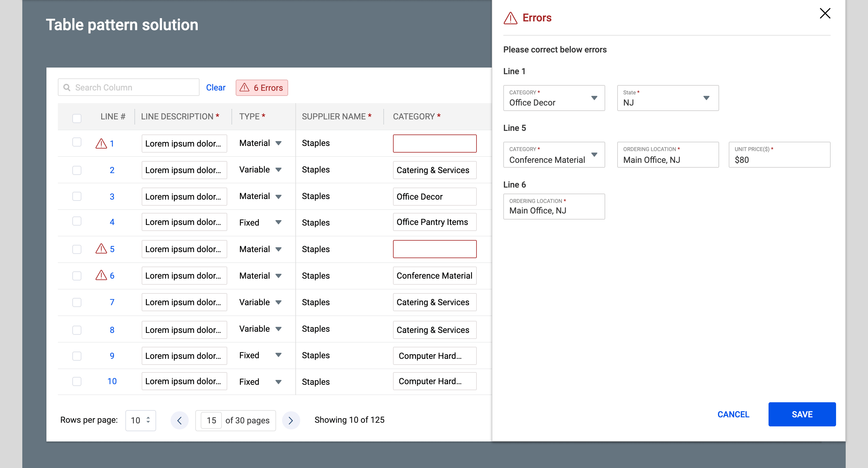This screenshot has width=868, height=468.
Task: Open line number 7 link
Action: tap(112, 302)
